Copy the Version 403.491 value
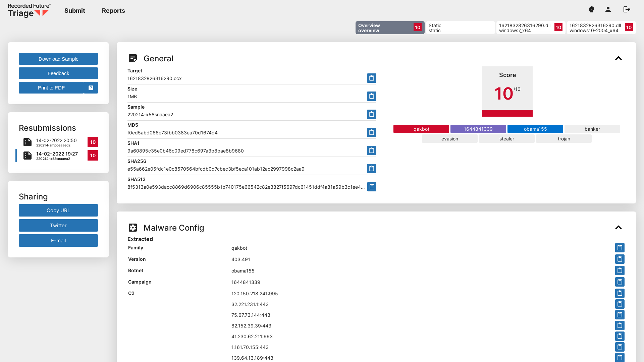The image size is (644, 362). tap(620, 259)
